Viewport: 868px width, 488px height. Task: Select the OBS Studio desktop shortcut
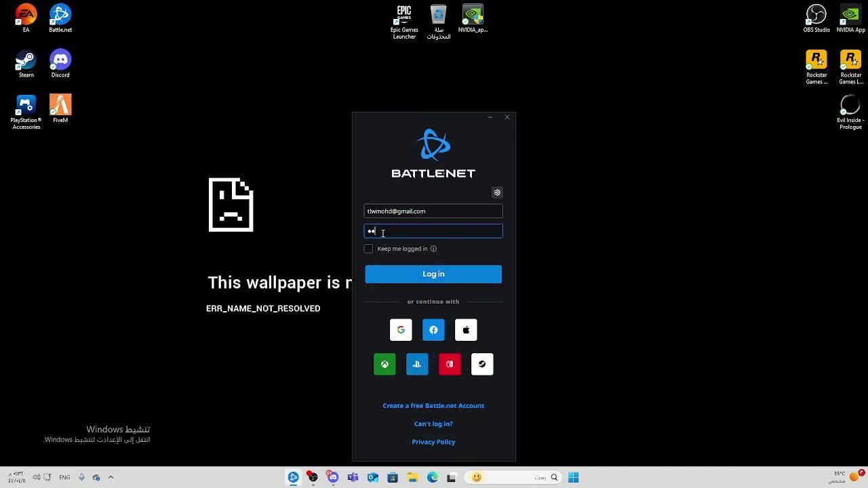[816, 18]
